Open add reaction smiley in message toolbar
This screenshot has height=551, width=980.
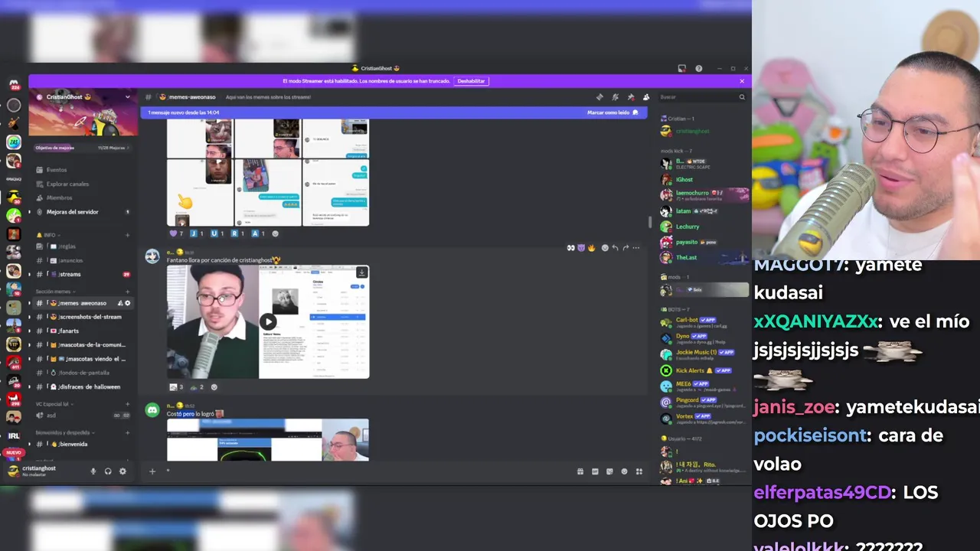pyautogui.click(x=604, y=248)
